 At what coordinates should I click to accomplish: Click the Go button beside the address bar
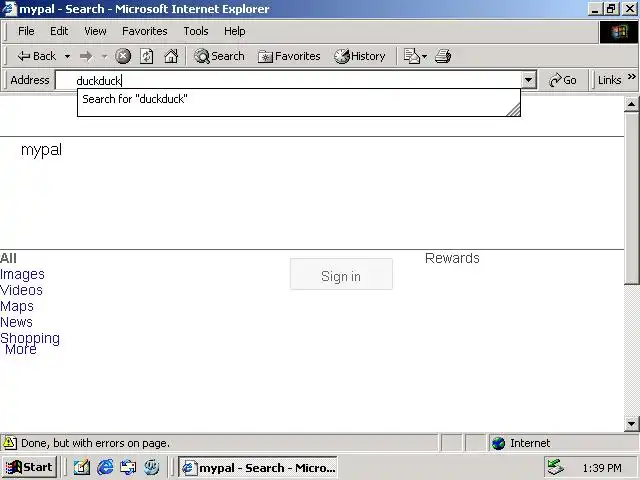click(563, 80)
